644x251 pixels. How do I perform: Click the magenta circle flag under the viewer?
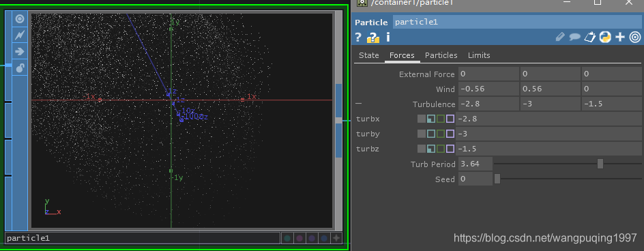click(x=299, y=238)
